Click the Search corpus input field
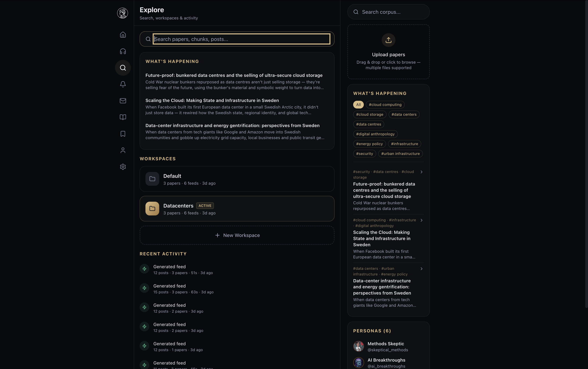Screen dimensions: 588x369 (x=388, y=12)
